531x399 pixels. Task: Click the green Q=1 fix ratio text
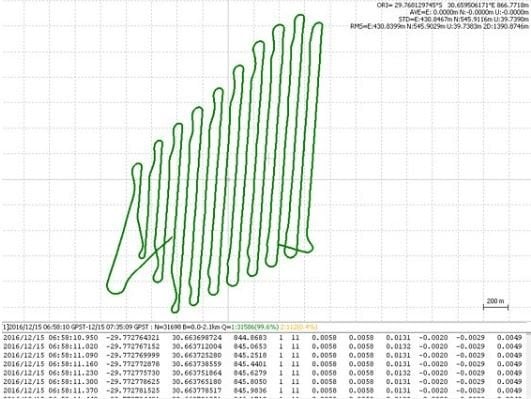tap(254, 327)
